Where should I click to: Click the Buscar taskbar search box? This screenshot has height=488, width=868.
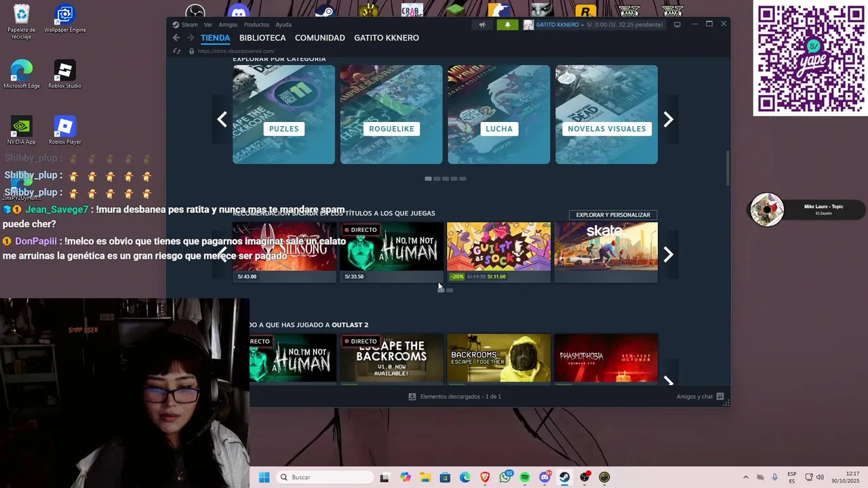point(325,477)
